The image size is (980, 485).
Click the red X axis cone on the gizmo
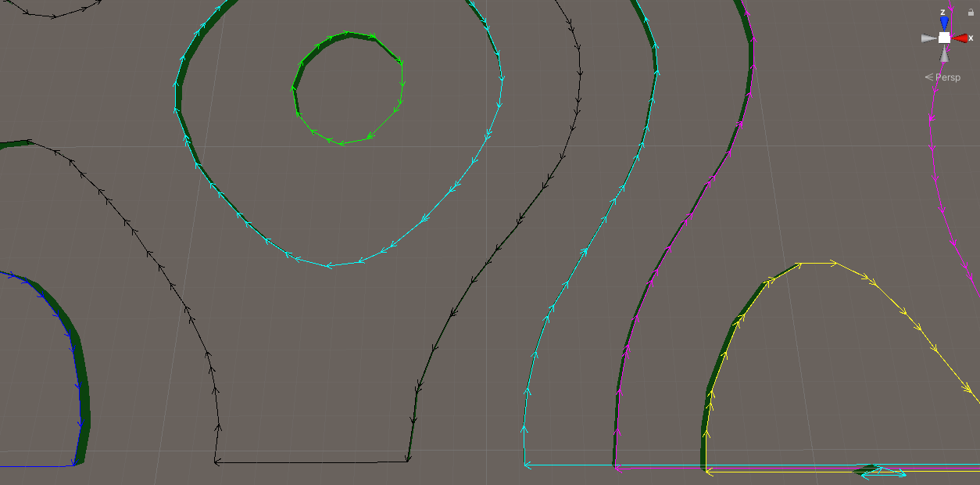959,38
